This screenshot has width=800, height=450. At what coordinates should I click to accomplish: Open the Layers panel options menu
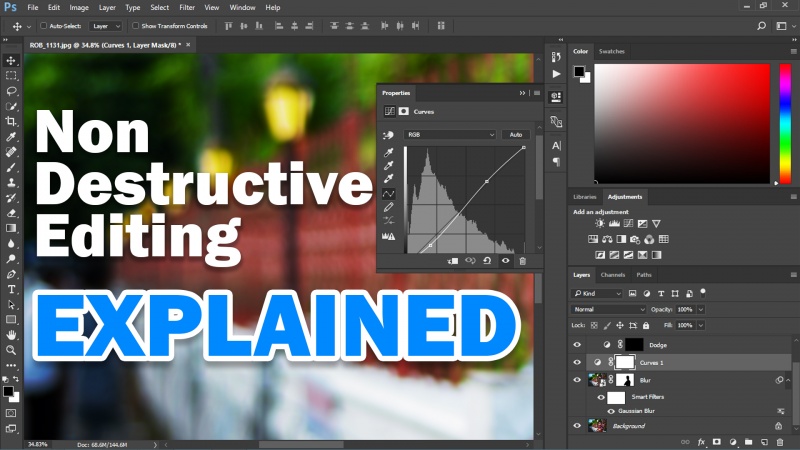pyautogui.click(x=793, y=274)
